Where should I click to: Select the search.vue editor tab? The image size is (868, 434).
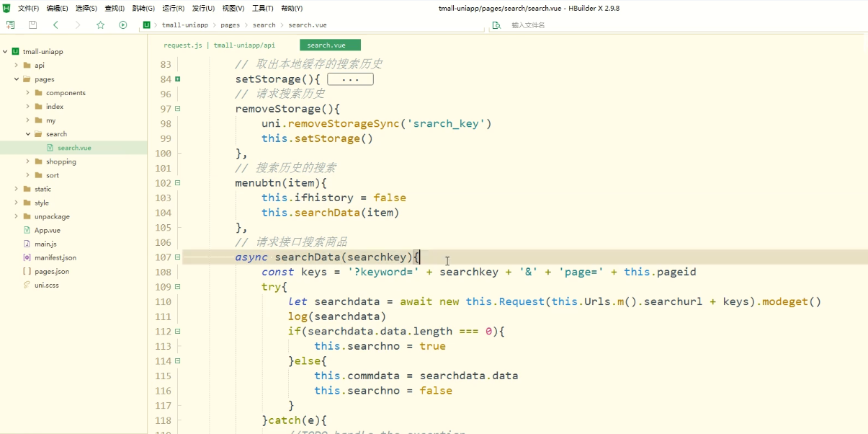[330, 45]
